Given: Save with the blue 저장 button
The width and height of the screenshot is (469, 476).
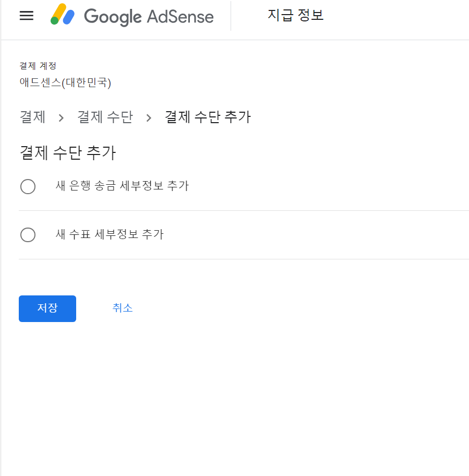Looking at the screenshot, I should tap(47, 308).
